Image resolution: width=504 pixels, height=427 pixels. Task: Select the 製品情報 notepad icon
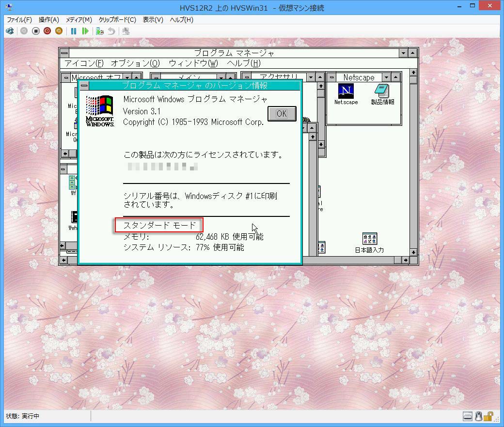click(x=382, y=94)
